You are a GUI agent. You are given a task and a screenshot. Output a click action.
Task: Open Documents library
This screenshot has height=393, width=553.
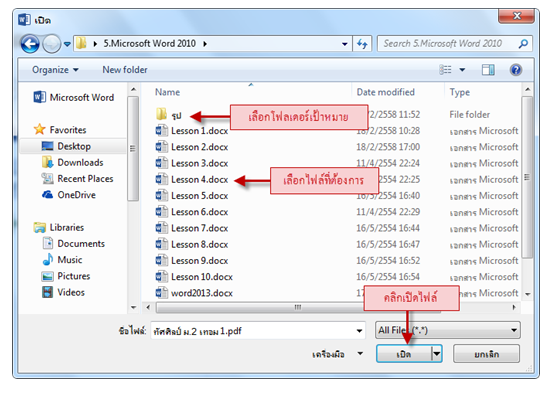pyautogui.click(x=73, y=243)
